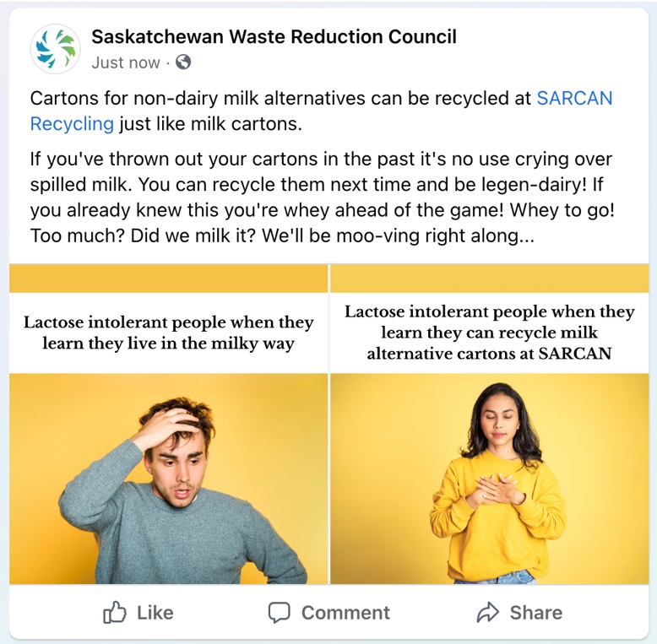Click the man in the grey sweater photo
This screenshot has height=644, width=657.
tap(168, 479)
